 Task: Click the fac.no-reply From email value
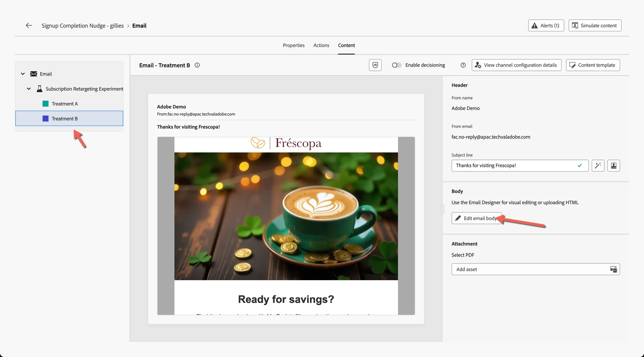click(491, 137)
